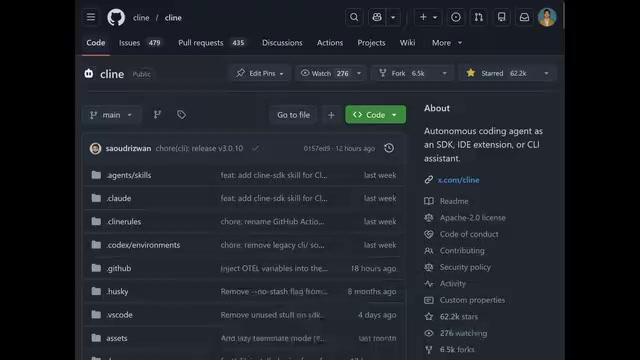Viewport: 640px width, 360px height.
Task: Expand the Watch options arrow
Action: (x=359, y=73)
